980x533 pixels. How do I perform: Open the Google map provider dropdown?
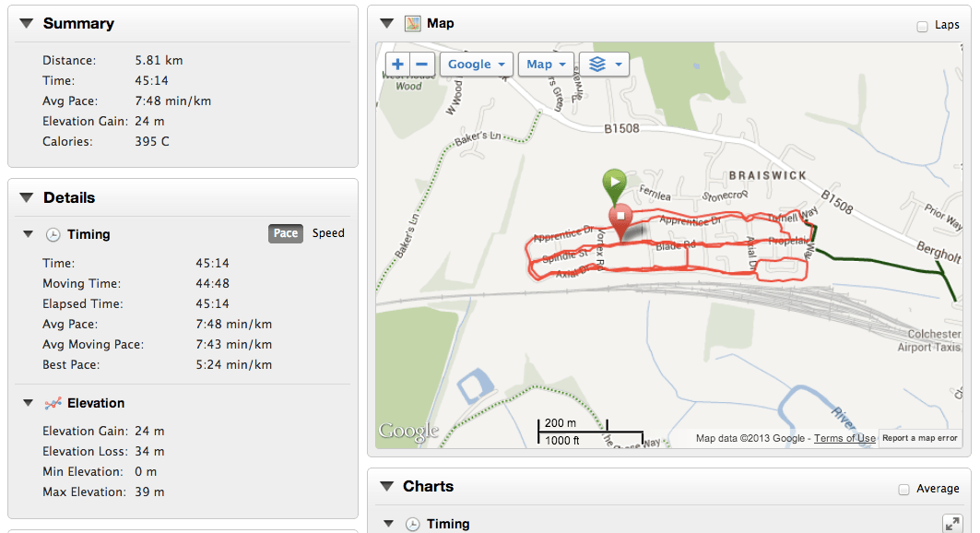[477, 65]
